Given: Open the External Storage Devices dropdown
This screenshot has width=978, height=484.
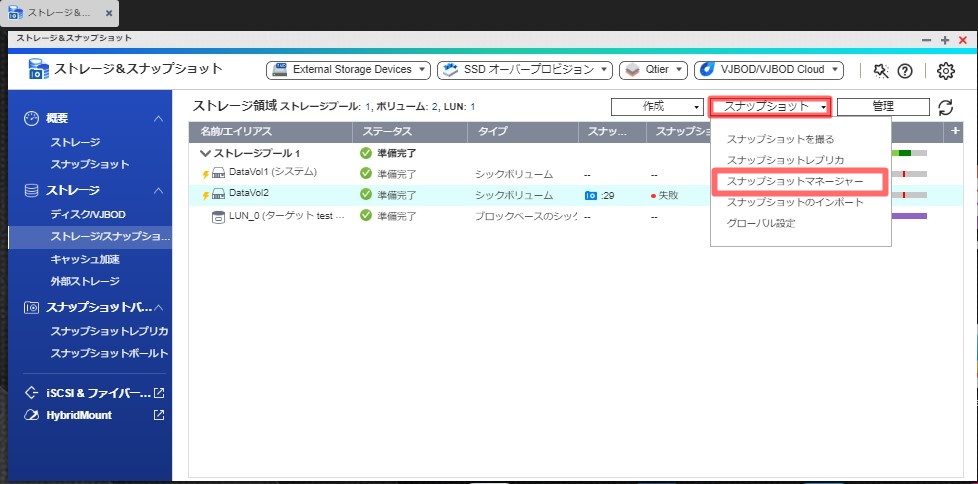Looking at the screenshot, I should pos(348,70).
